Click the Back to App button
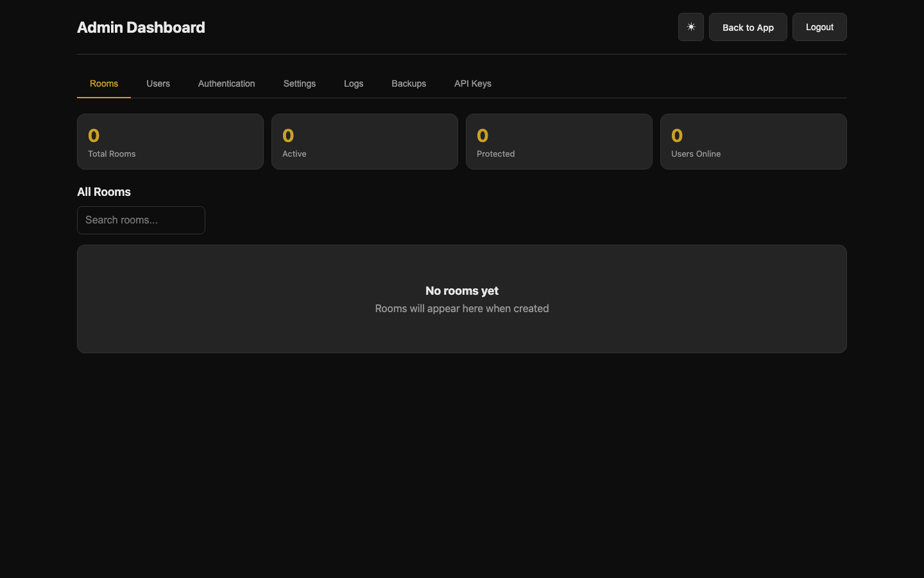This screenshot has height=578, width=924. point(748,27)
